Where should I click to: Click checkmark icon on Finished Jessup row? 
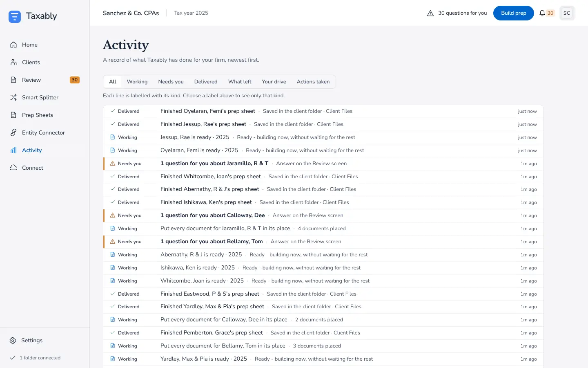[x=113, y=124]
